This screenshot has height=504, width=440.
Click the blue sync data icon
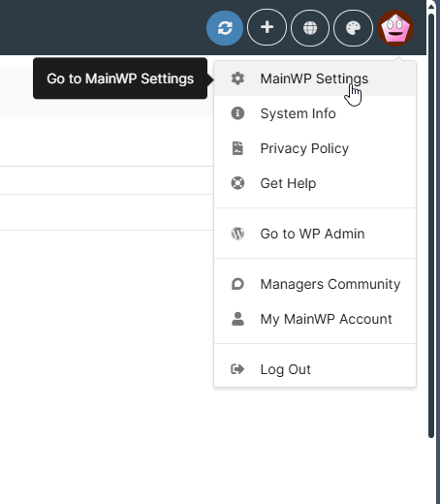point(225,28)
